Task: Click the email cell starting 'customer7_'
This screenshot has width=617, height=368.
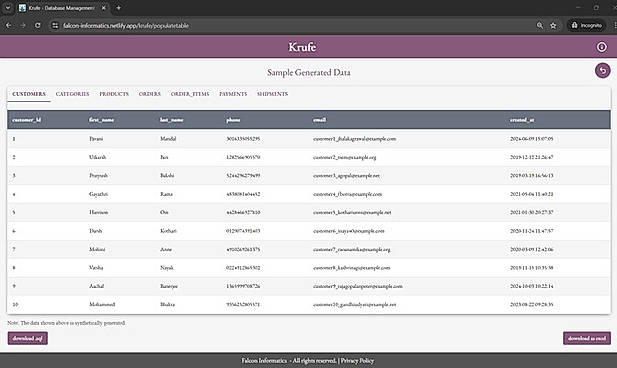Action: [352, 250]
